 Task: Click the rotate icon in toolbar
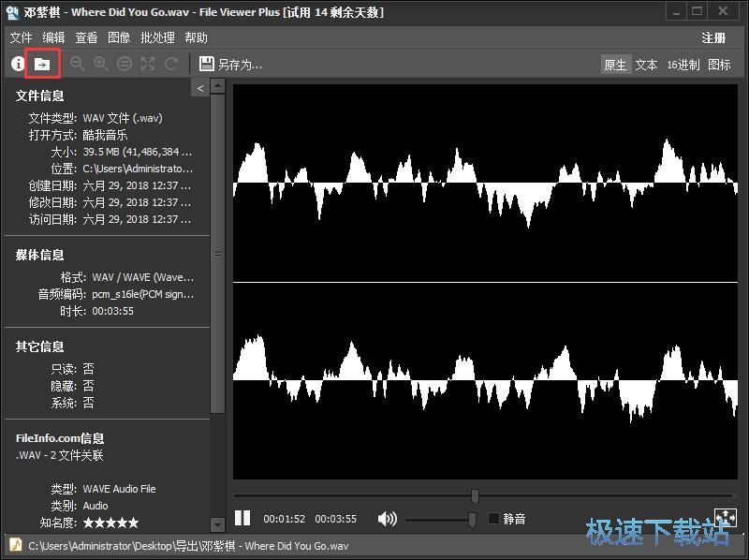pos(171,64)
